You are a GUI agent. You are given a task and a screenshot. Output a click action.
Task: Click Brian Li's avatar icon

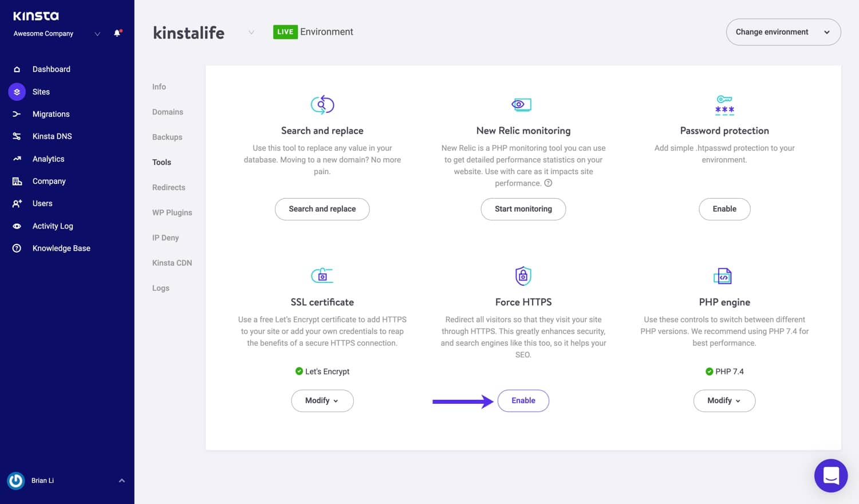click(16, 481)
